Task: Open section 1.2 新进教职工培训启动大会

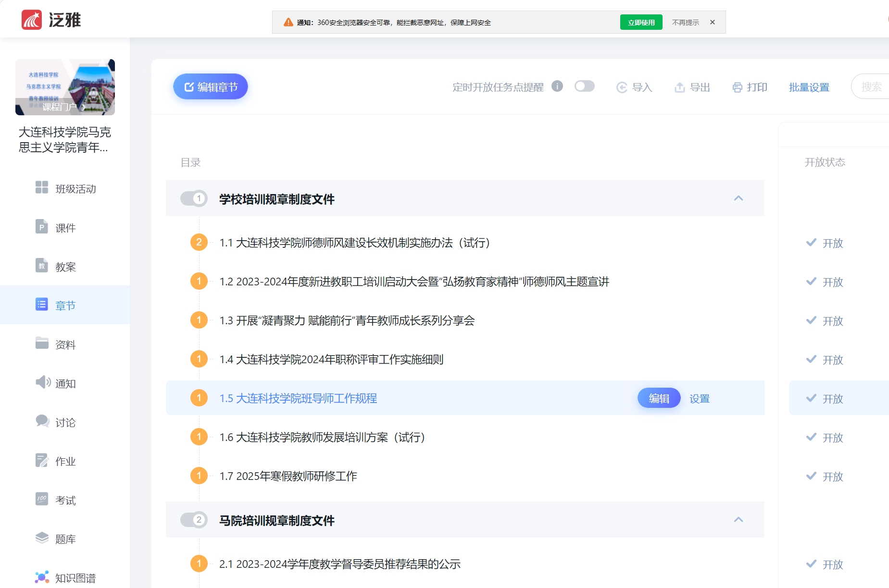Action: point(414,282)
